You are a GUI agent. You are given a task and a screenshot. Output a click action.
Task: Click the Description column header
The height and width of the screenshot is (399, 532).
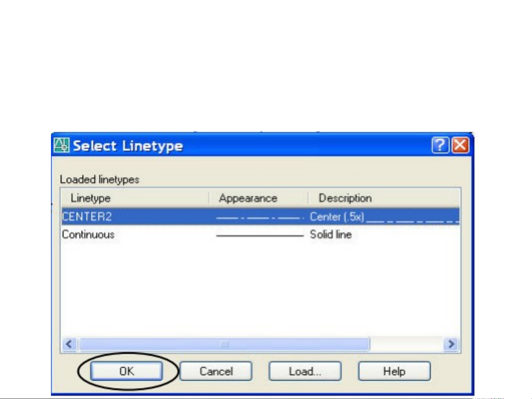(x=345, y=198)
